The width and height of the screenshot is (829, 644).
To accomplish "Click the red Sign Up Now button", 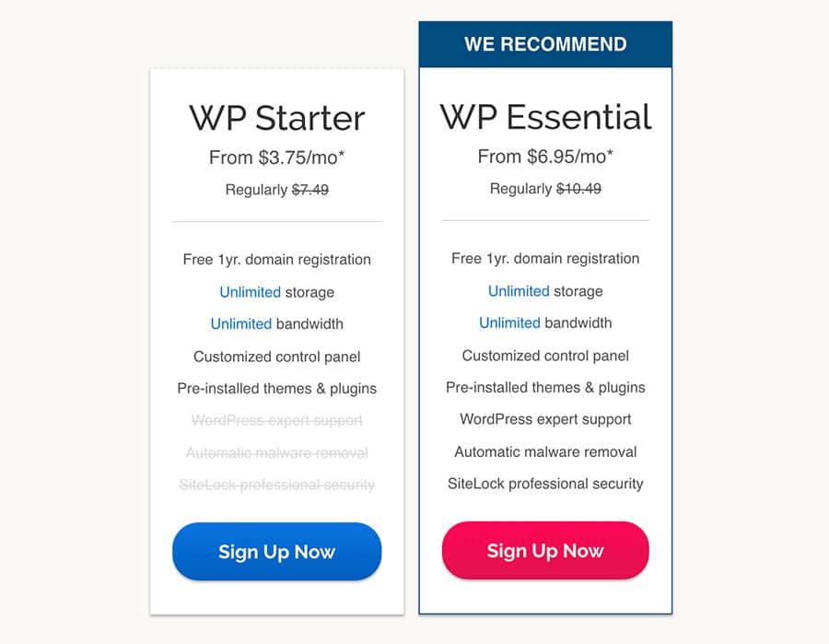I will tap(545, 550).
